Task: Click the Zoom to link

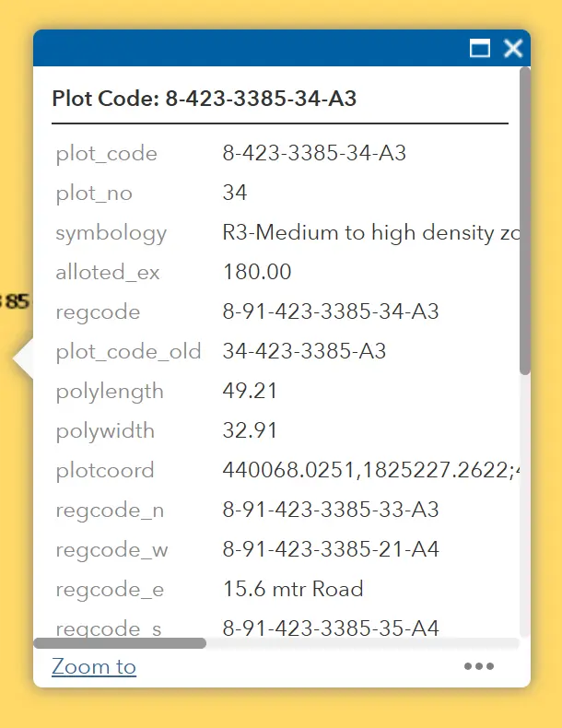Action: [94, 667]
